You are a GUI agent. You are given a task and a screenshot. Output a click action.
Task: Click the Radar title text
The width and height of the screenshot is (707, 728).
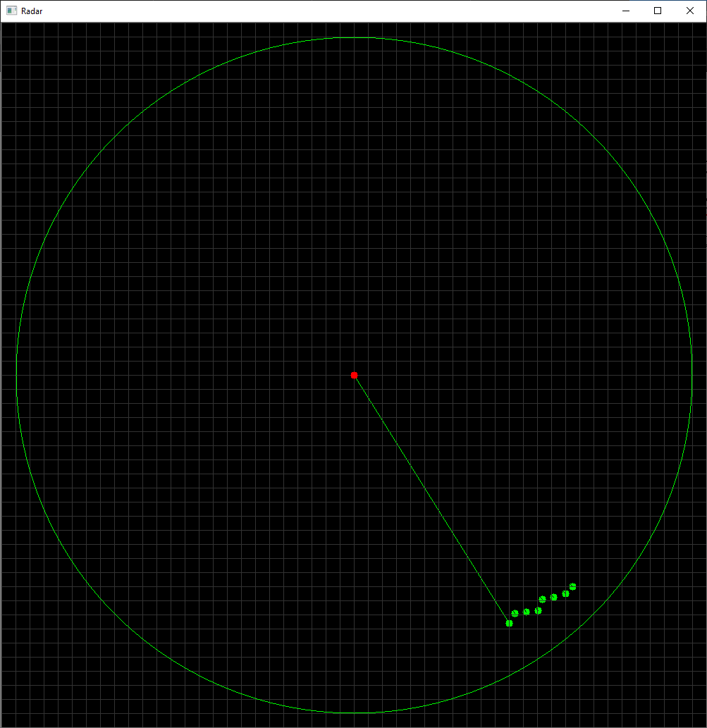(32, 11)
